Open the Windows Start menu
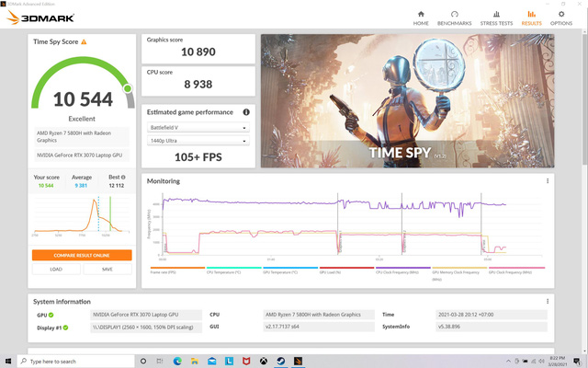The image size is (588, 368). [x=8, y=362]
